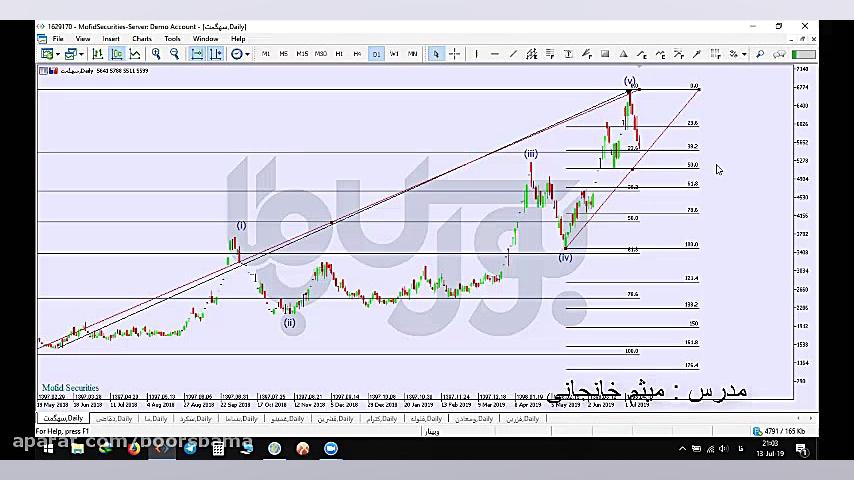Viewport: 854px width, 480px height.
Task: Expand the Profiles dropdown arrow
Action: 81,54
